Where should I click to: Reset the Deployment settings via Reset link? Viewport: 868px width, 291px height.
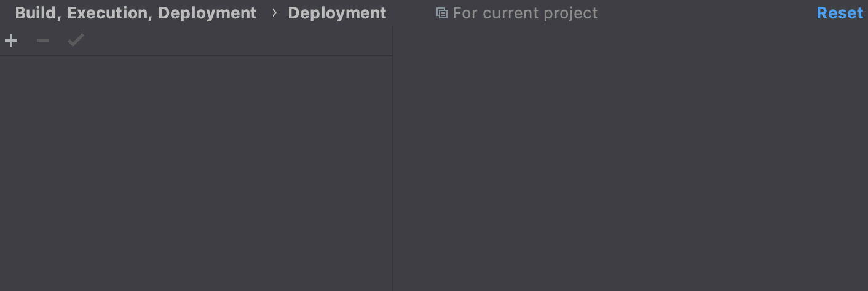[x=840, y=13]
